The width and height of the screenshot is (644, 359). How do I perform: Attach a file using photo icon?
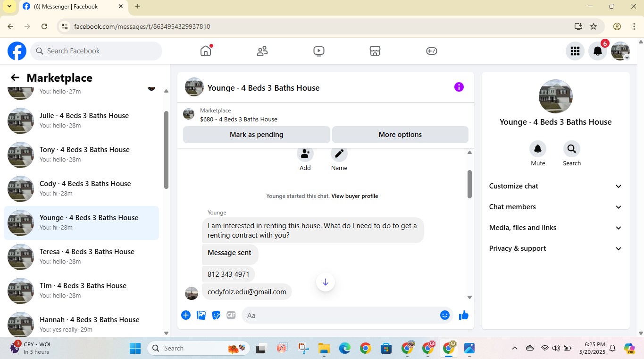201,315
